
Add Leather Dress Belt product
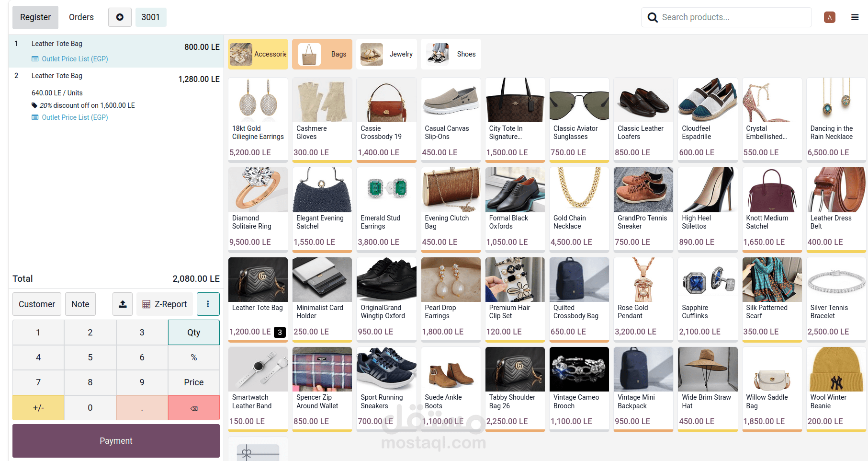pos(836,209)
